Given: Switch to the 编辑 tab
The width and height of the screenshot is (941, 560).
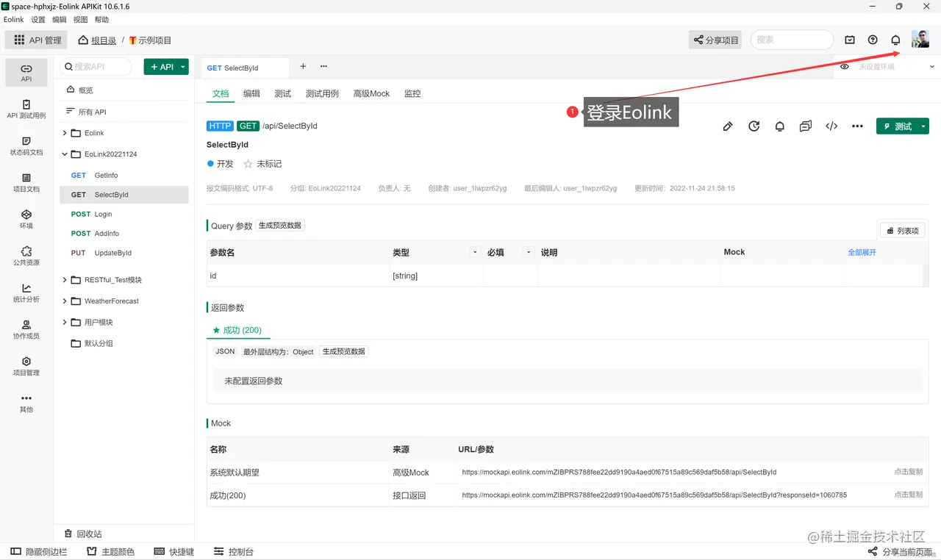Looking at the screenshot, I should [x=251, y=93].
